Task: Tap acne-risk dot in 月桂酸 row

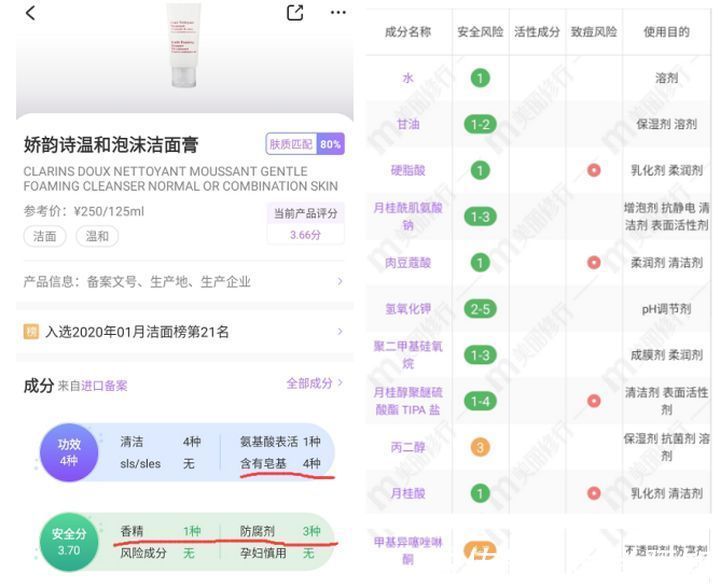Action: [594, 493]
